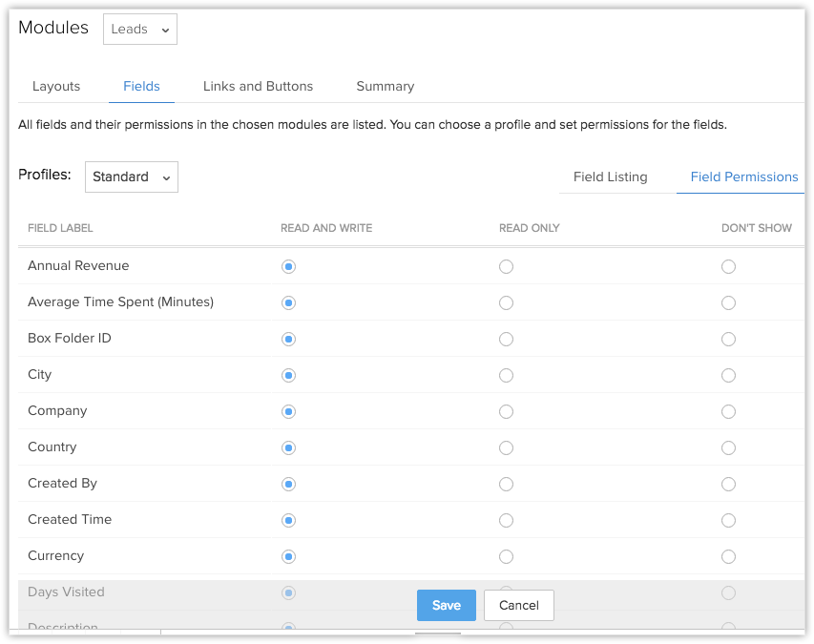Cancel the permission changes
The width and height of the screenshot is (814, 644).
tap(518, 605)
